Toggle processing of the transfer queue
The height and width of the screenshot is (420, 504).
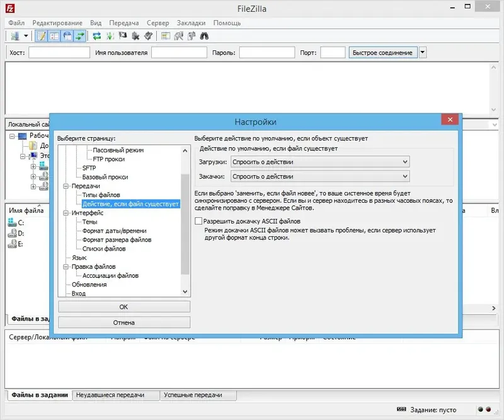108,36
